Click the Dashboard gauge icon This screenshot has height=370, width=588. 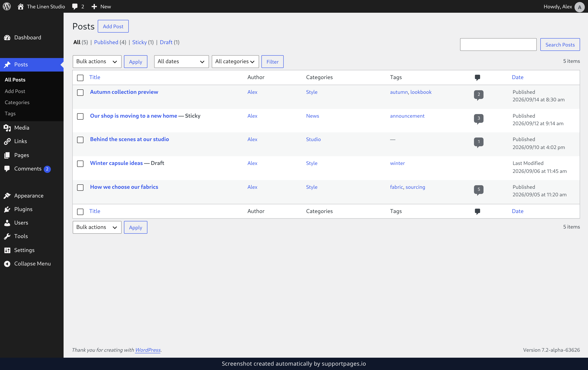point(7,38)
